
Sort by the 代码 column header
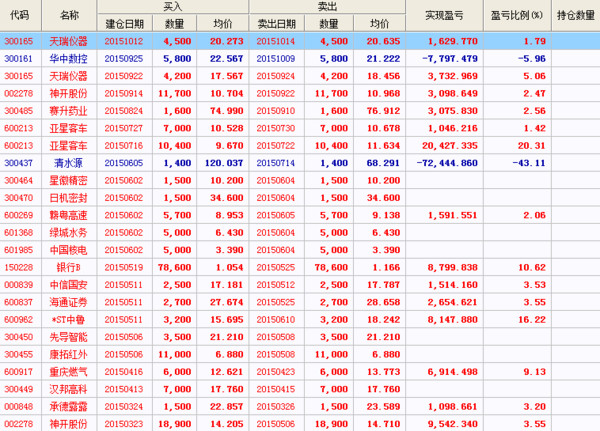coord(20,15)
